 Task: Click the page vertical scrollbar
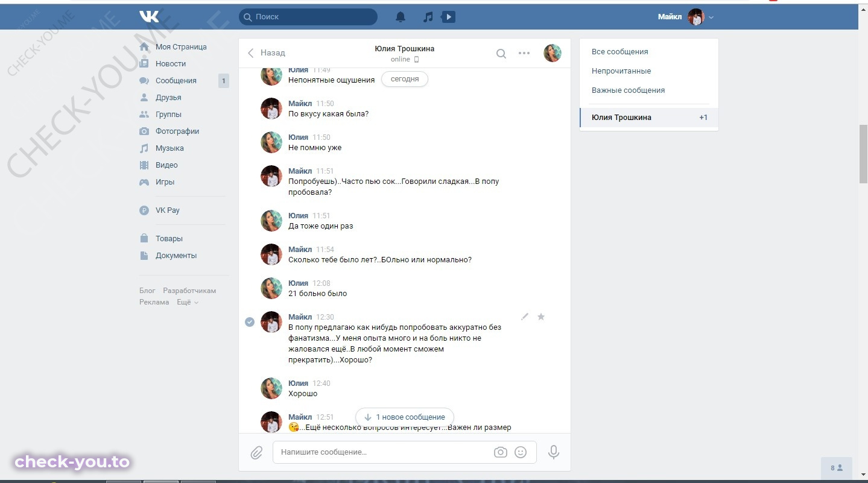point(863,154)
